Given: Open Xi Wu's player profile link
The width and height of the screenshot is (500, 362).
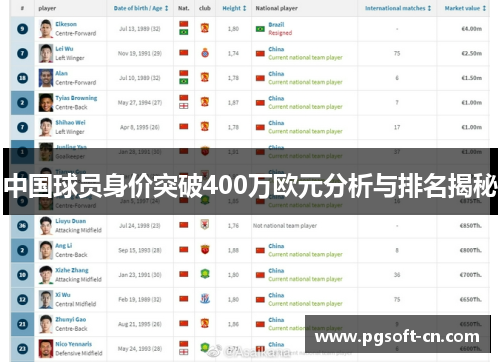Looking at the screenshot, I should [63, 295].
